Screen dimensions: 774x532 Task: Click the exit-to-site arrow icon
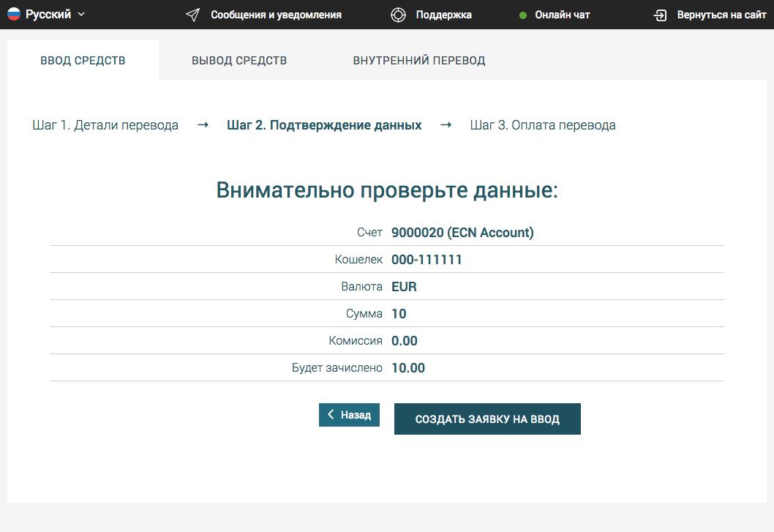tap(660, 15)
